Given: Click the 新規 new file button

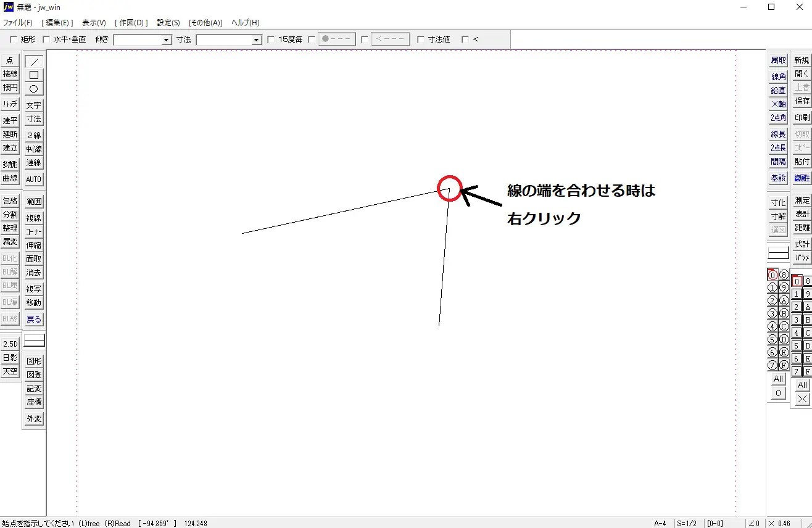Looking at the screenshot, I should (802, 60).
